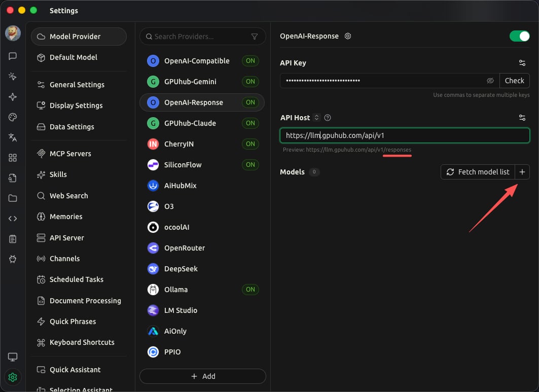Open the palette paintings sidebar icon
The width and height of the screenshot is (539, 392).
(x=13, y=117)
